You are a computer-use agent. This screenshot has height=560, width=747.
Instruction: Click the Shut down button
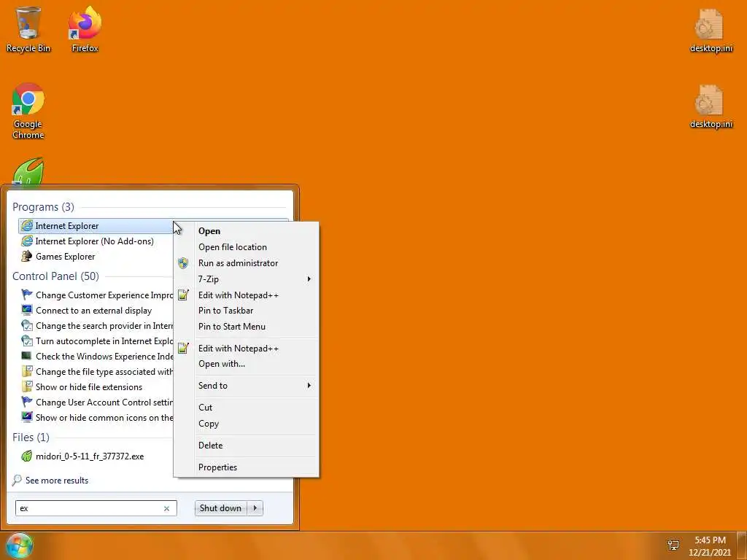[221, 508]
